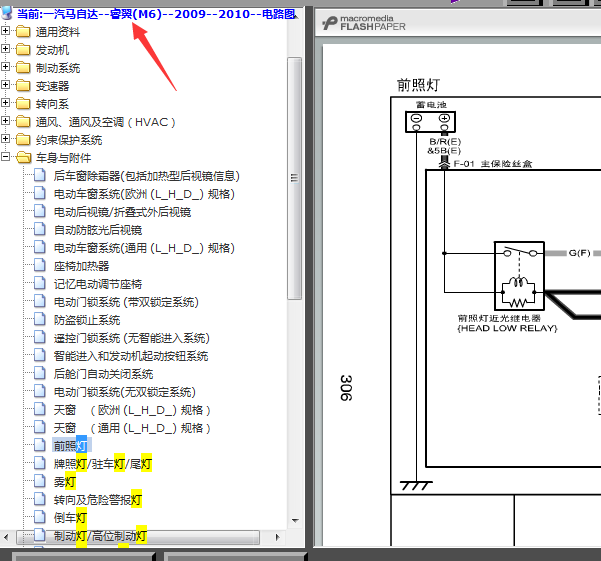Click the tree vertical scrollbar thumb

click(294, 178)
